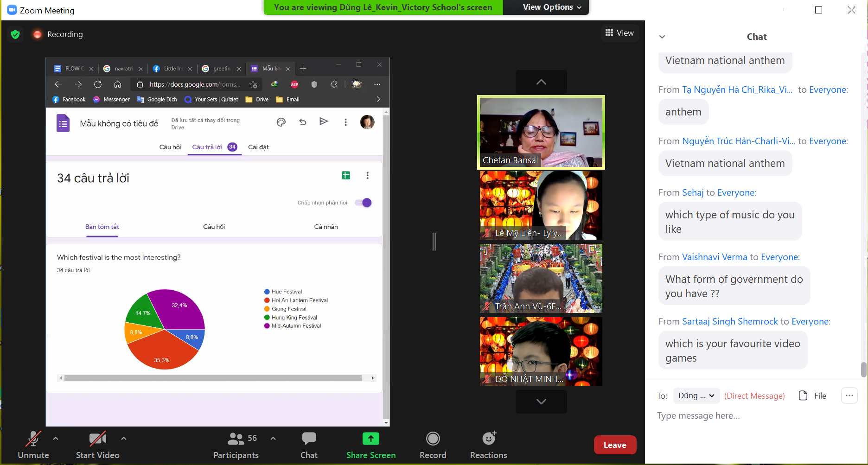The image size is (868, 465).
Task: Expand audio settings arrow next to Unmute
Action: point(56,438)
